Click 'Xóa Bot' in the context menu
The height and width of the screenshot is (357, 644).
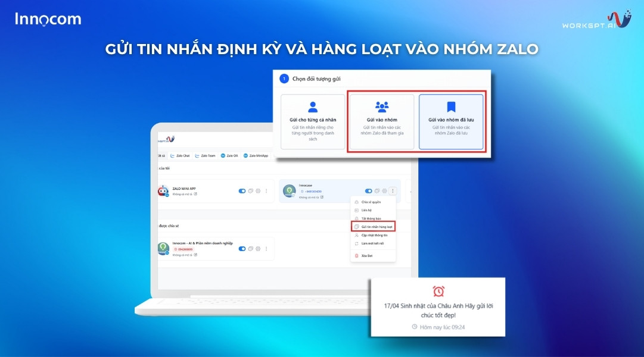(x=373, y=256)
